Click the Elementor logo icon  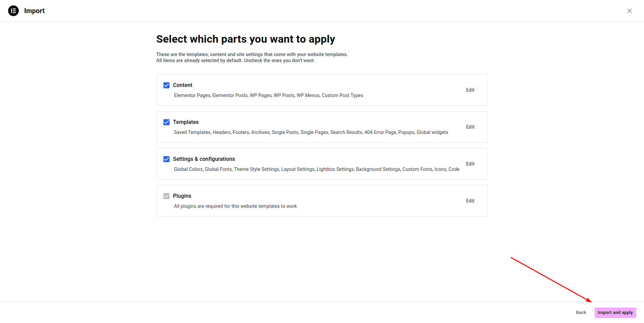[x=13, y=11]
